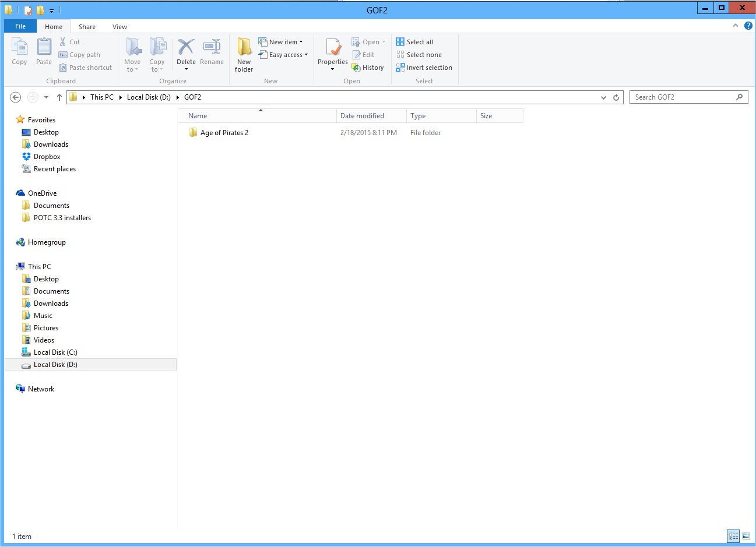Open the Share ribbon tab
The image size is (756, 547).
pos(87,27)
